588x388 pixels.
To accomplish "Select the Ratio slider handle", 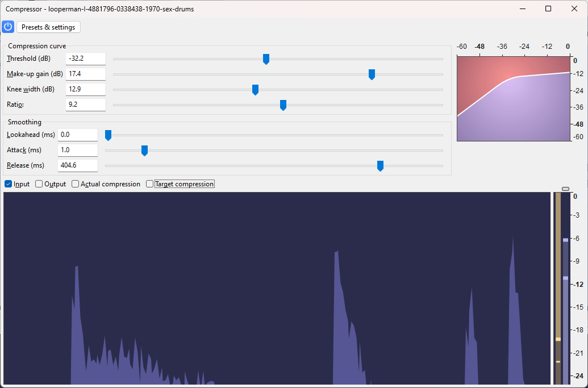I will pyautogui.click(x=282, y=105).
